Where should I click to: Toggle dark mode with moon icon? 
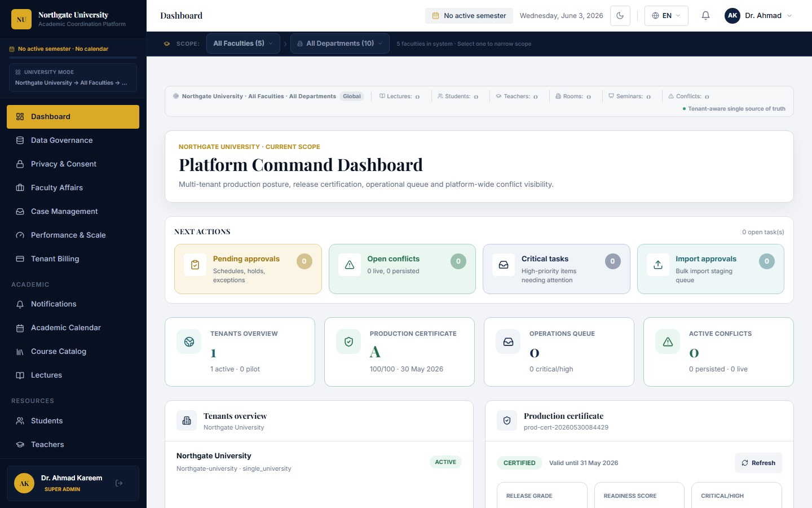620,16
